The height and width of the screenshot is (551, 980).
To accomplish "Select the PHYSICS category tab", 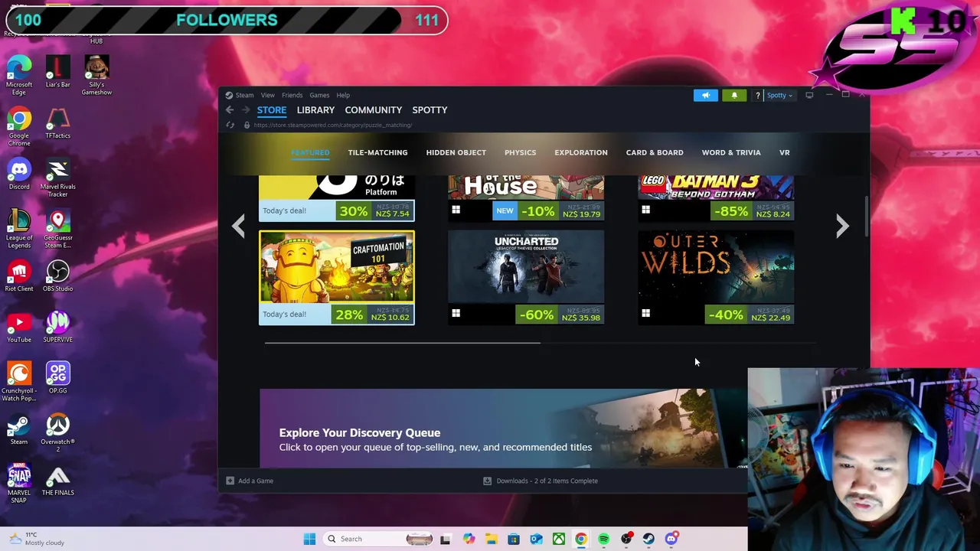I will tap(520, 152).
